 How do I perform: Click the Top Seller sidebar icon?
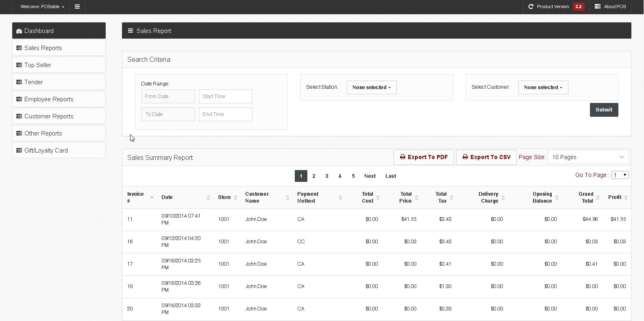(x=19, y=65)
